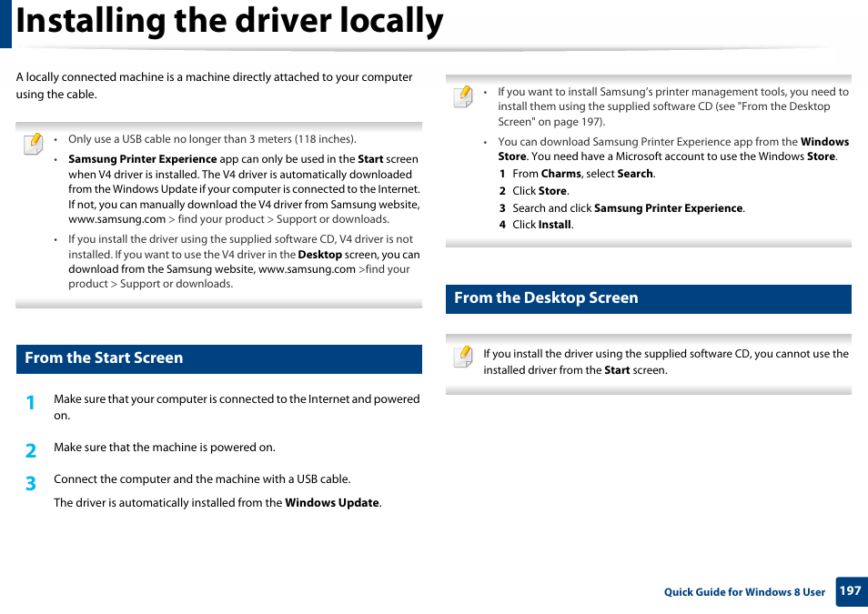Click the "Installing the driver locally" title
The image size is (868, 614).
tap(229, 21)
